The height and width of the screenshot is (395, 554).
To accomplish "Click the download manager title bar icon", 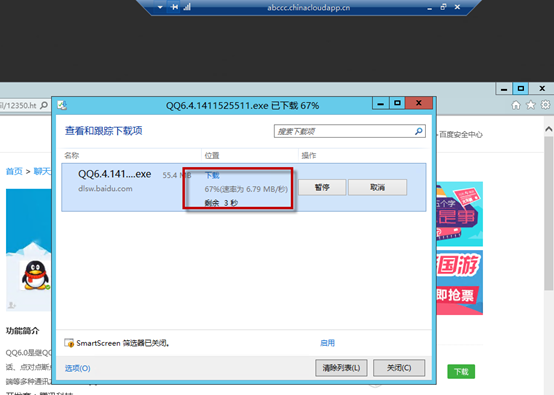I will point(63,105).
